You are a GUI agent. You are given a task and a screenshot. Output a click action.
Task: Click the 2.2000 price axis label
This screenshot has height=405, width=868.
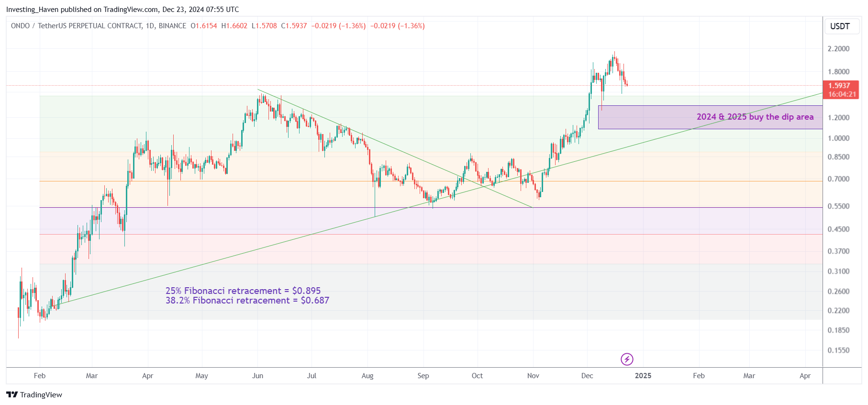click(x=839, y=49)
